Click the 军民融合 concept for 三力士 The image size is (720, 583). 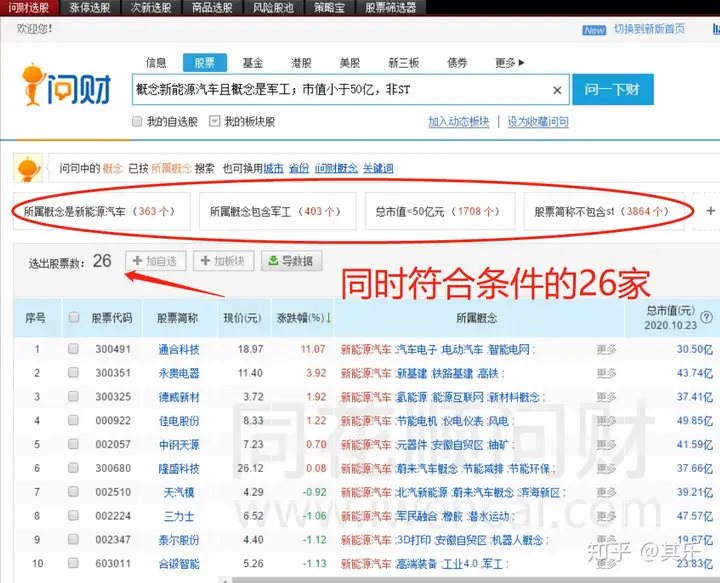tap(417, 516)
